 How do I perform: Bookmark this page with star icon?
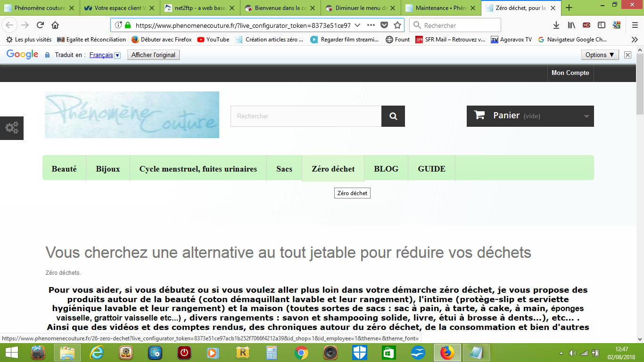tap(397, 25)
